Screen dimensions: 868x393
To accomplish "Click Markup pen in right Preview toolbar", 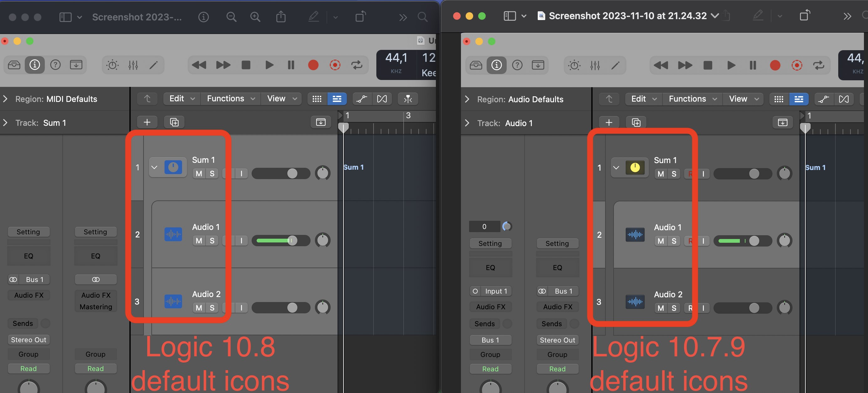I will click(758, 15).
